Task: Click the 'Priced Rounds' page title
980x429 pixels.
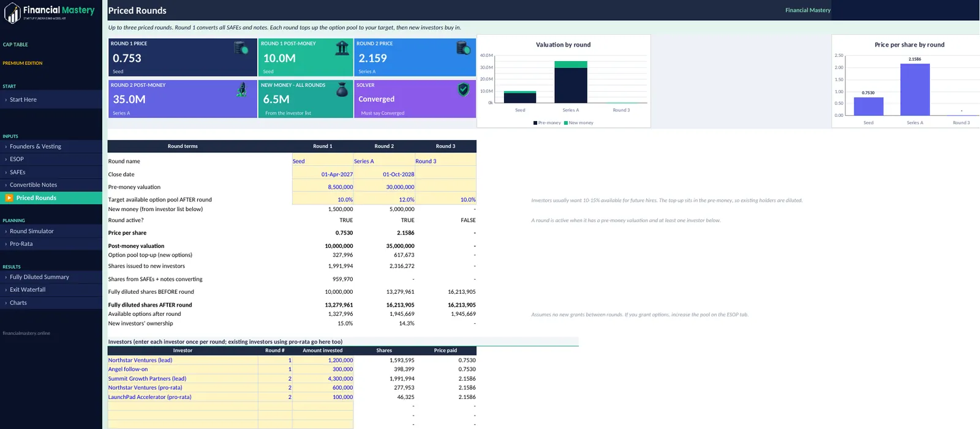Action: click(137, 10)
